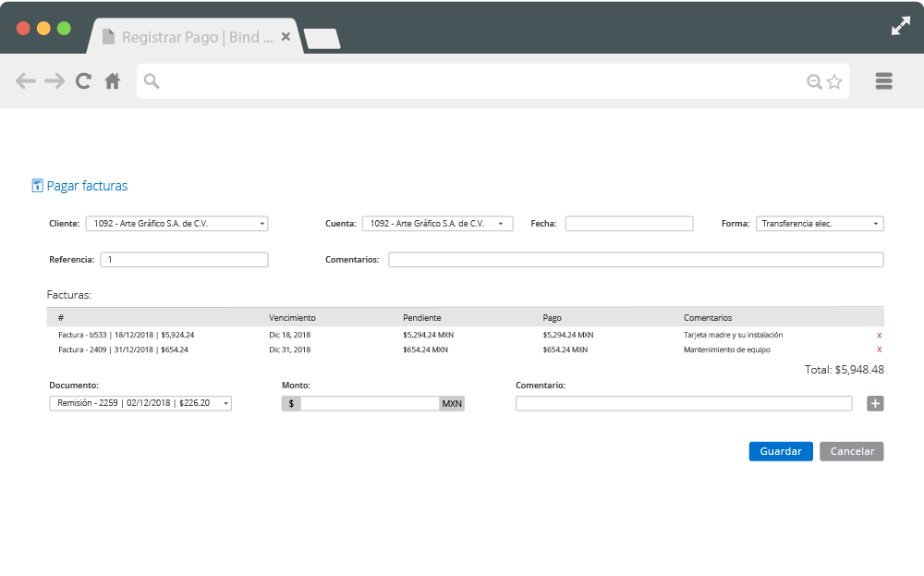The image size is (924, 576).
Task: Click the Cancelar button
Action: click(852, 451)
